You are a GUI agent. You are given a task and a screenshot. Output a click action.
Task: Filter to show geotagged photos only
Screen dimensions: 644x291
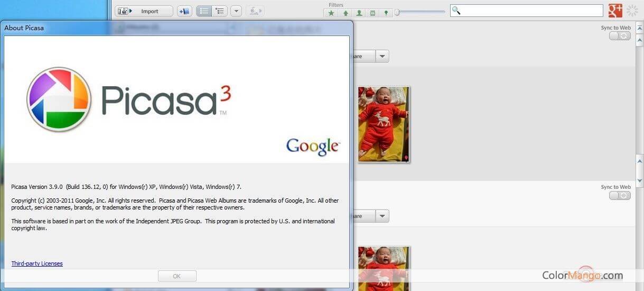[386, 13]
